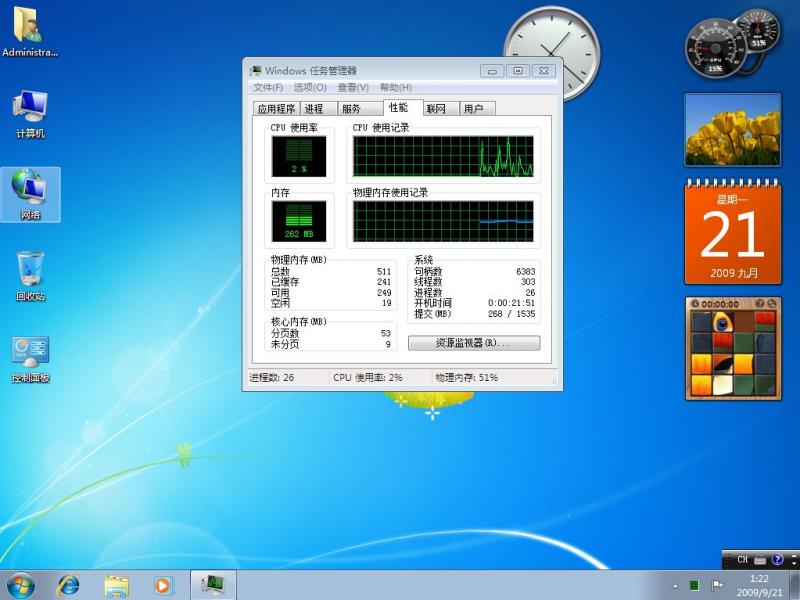Open the 选项(O) menu
The height and width of the screenshot is (600, 800).
310,87
